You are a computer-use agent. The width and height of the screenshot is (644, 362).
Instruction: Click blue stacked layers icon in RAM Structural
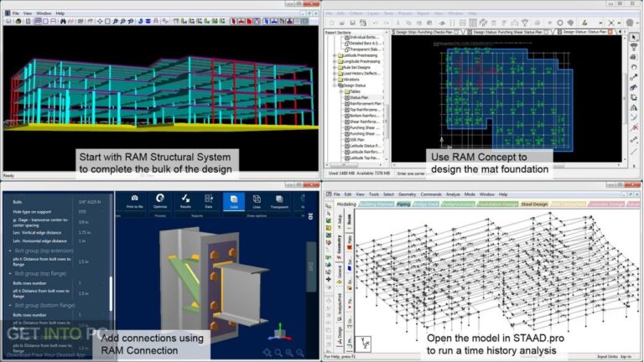(x=148, y=21)
